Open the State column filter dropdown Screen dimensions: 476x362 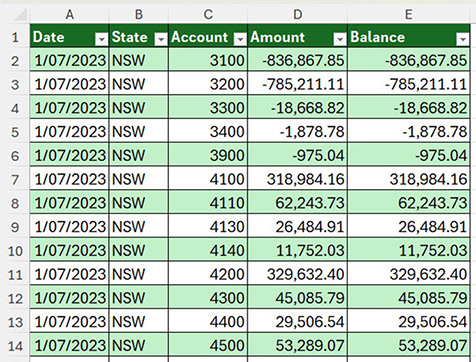pyautogui.click(x=161, y=39)
